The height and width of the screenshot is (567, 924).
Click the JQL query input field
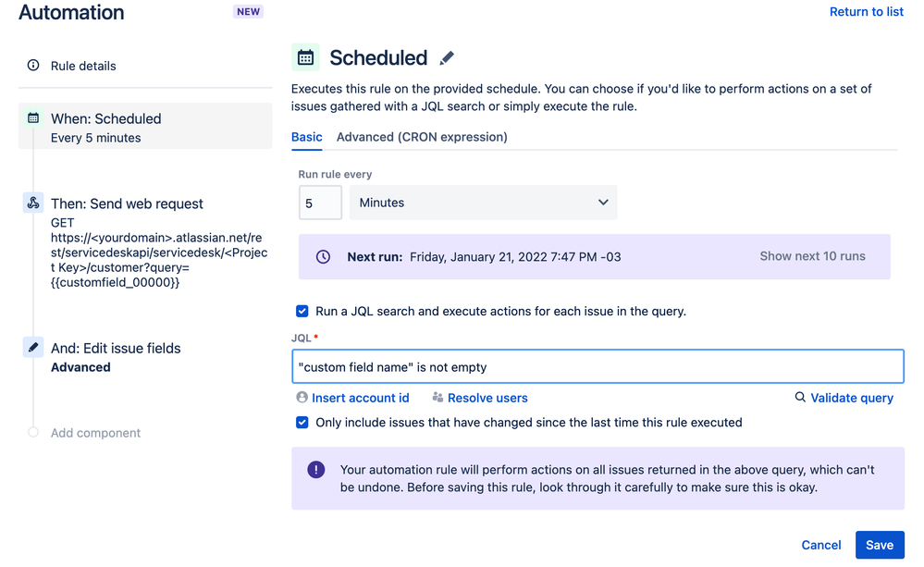pos(598,366)
